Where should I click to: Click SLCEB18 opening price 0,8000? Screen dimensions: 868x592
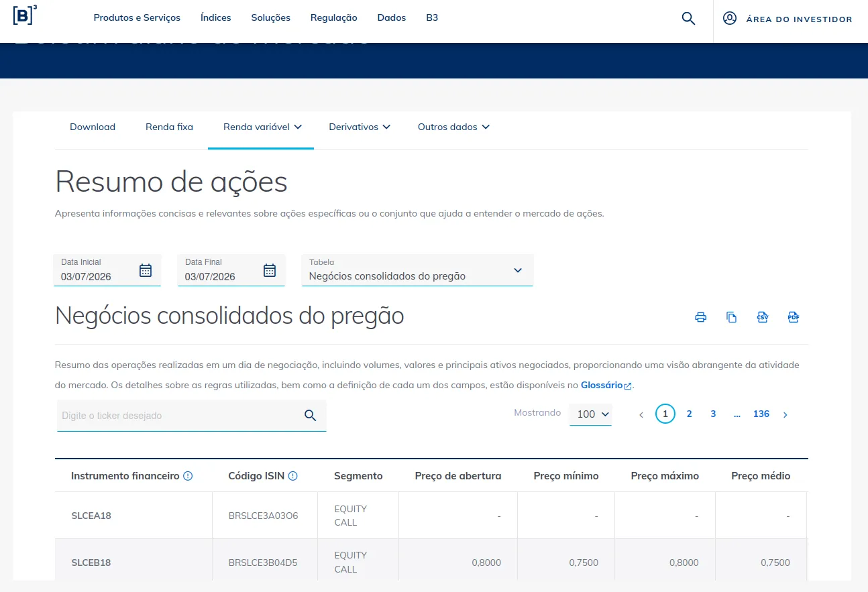click(486, 563)
